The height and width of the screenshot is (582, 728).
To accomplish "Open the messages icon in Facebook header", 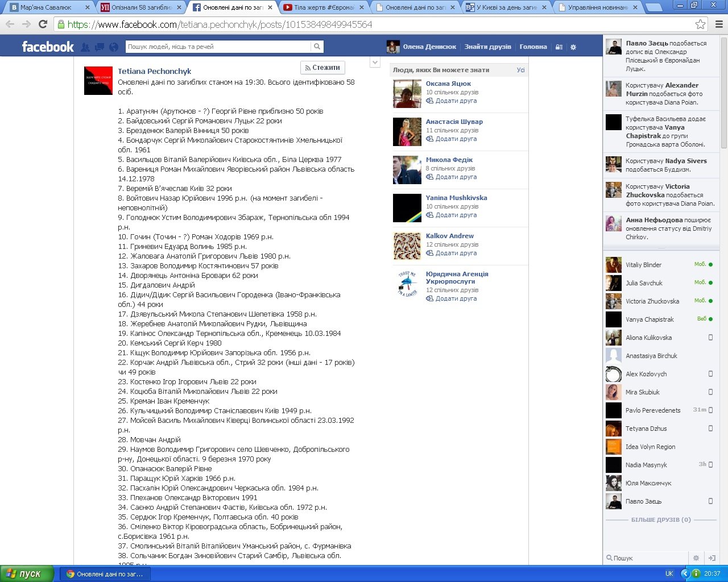I will click(x=100, y=47).
